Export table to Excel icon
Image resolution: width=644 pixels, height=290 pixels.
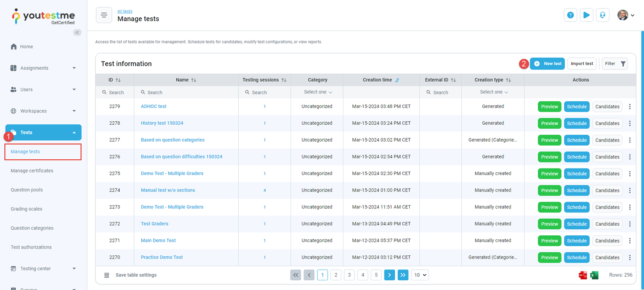pos(594,275)
